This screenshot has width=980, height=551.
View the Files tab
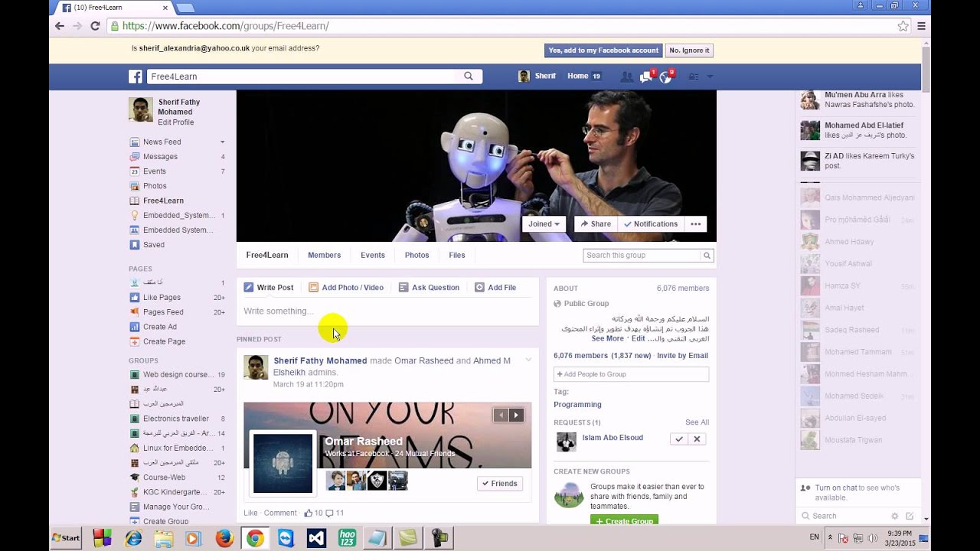point(457,256)
